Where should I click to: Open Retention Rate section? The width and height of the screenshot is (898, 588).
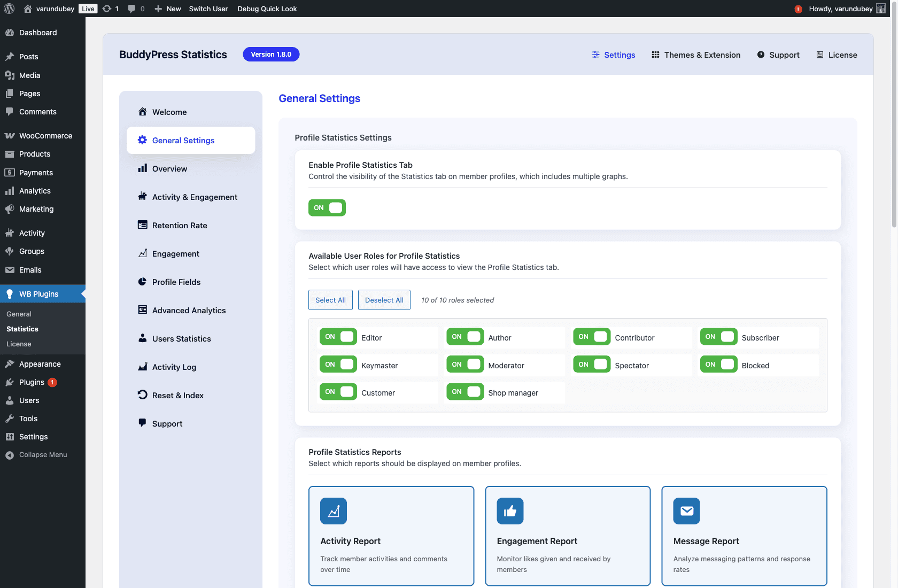click(x=191, y=225)
